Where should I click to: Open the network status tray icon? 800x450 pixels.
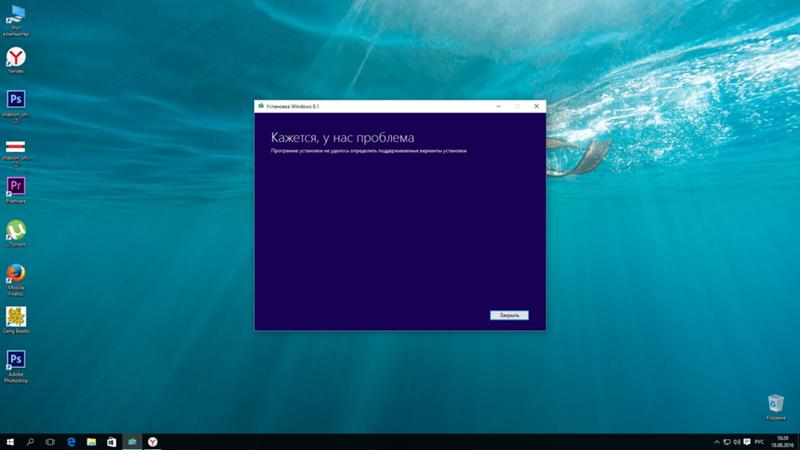(727, 442)
